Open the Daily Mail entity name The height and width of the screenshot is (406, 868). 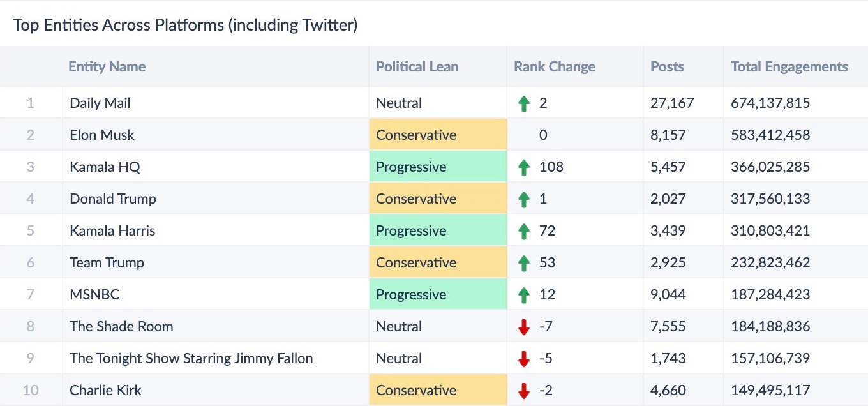click(100, 103)
